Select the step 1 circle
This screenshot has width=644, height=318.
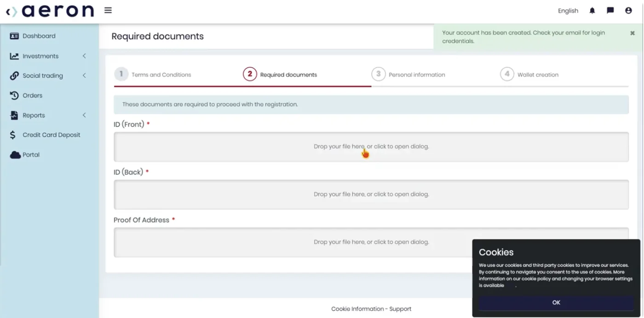(121, 74)
